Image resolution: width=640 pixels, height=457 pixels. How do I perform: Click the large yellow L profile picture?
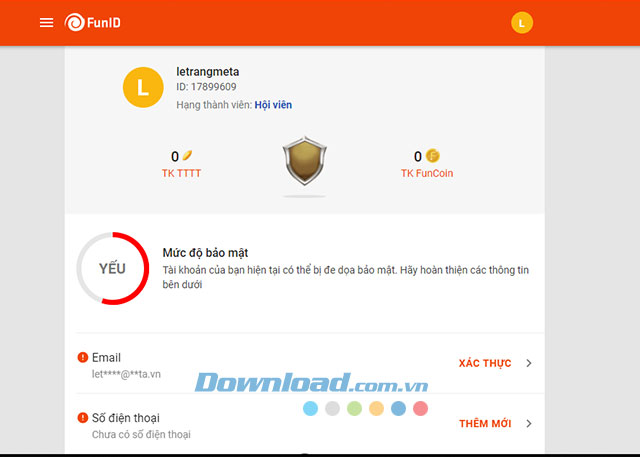pos(143,87)
